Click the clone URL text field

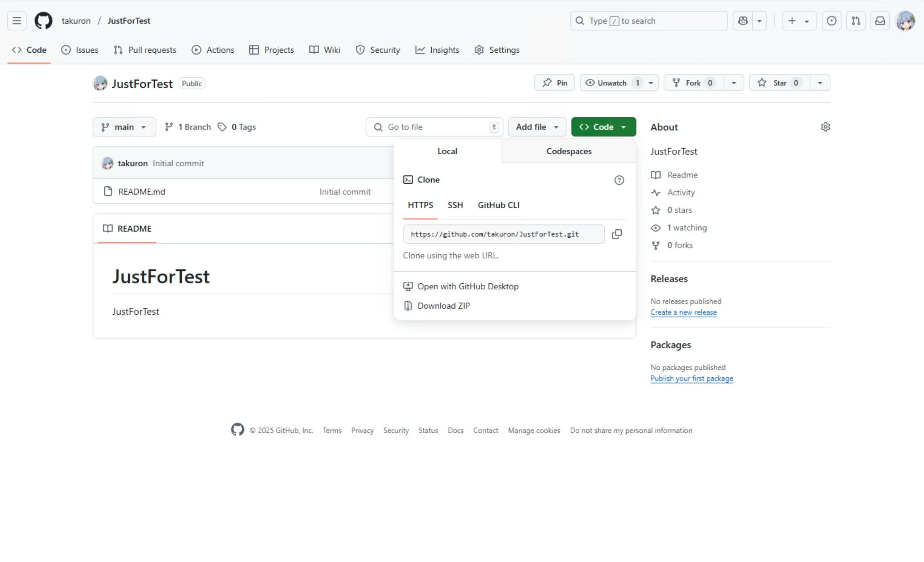504,234
